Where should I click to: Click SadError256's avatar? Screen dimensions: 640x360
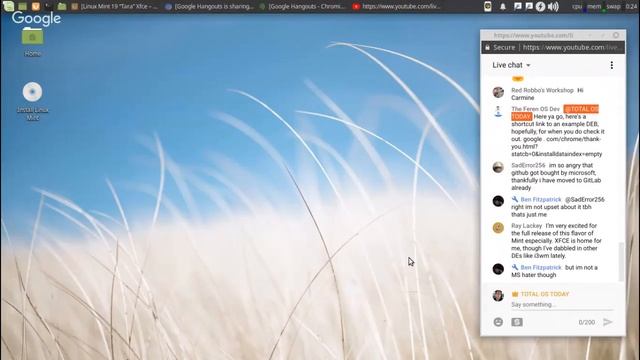(498, 167)
